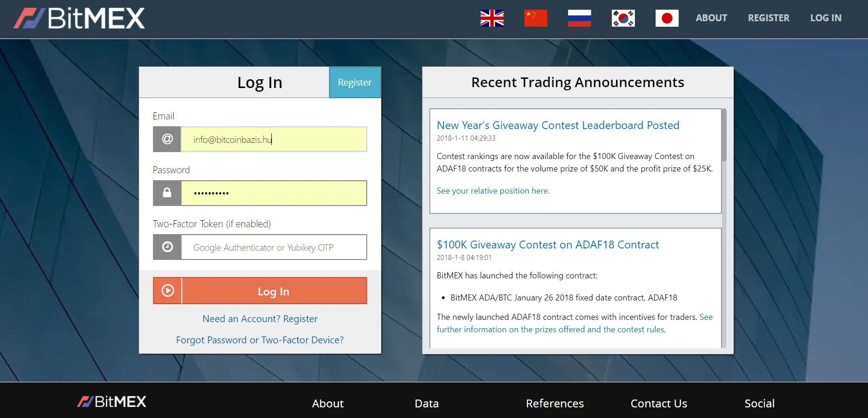
Task: Open the footer References section
Action: point(555,404)
